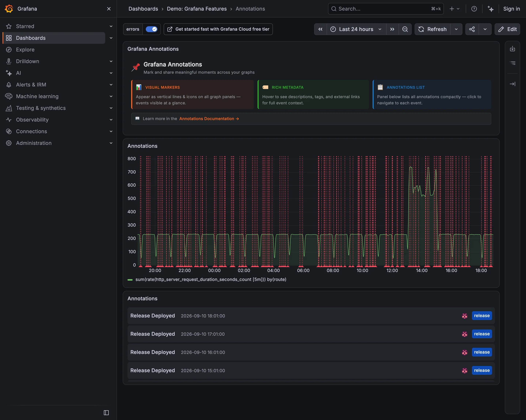
Task: Click the green series legend color swatch
Action: pos(130,280)
